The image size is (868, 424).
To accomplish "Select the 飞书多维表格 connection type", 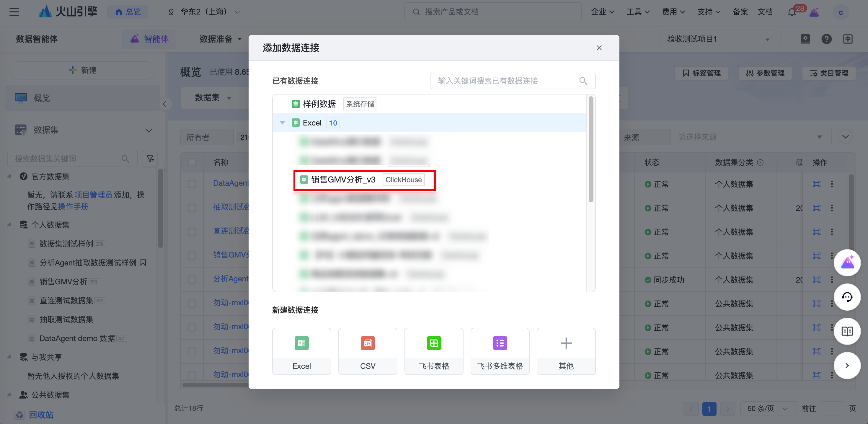I will pyautogui.click(x=499, y=351).
